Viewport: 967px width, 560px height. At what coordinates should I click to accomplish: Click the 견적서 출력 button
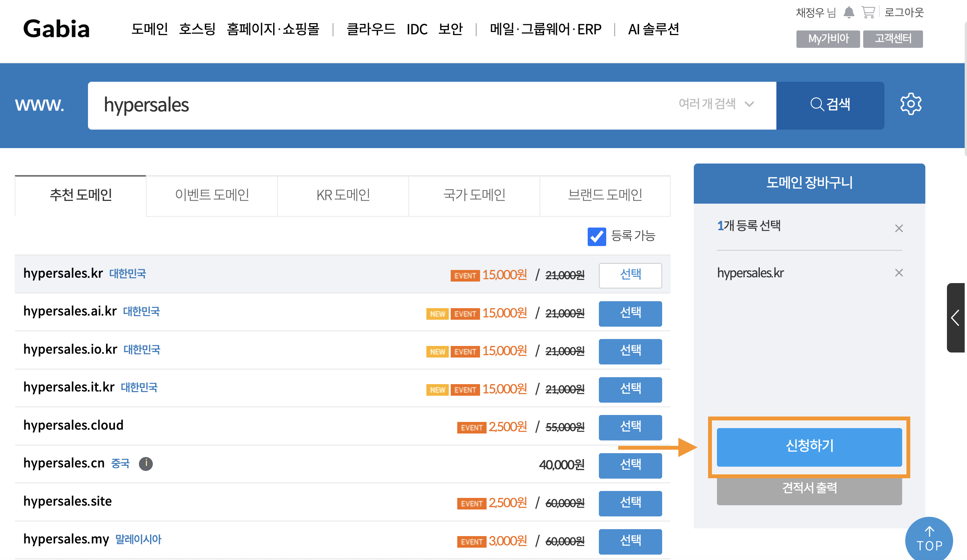(809, 488)
